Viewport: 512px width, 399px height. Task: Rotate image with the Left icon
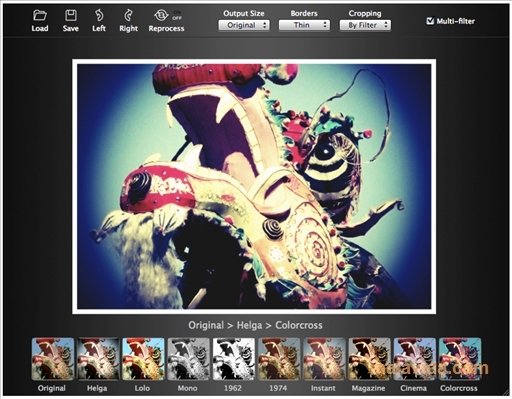coord(99,15)
